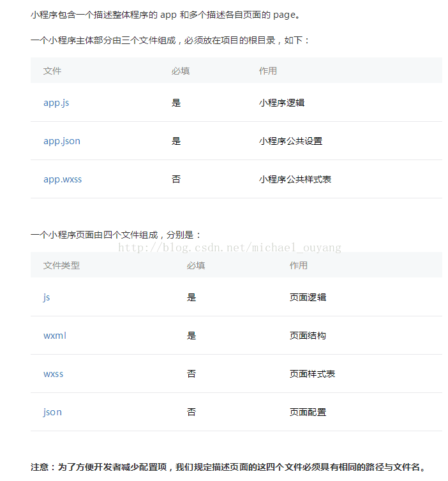Viewport: 448px width, 481px height.
Task: Click '是' in the wxml row
Action: (191, 336)
